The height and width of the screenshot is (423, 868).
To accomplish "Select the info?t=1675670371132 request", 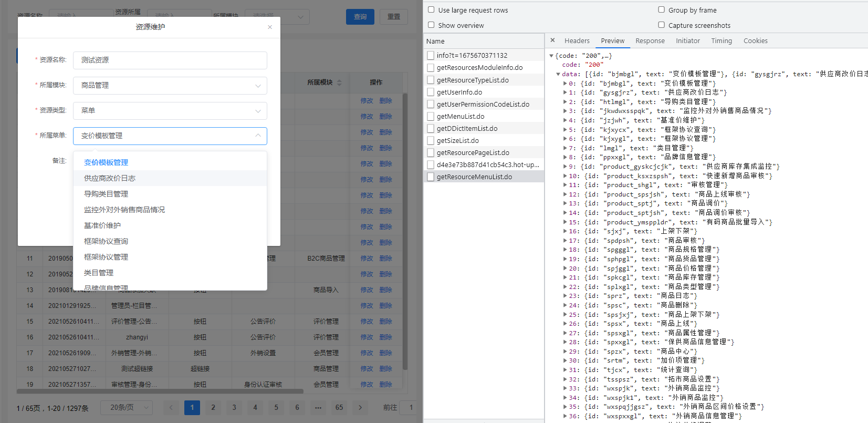I will tap(484, 55).
